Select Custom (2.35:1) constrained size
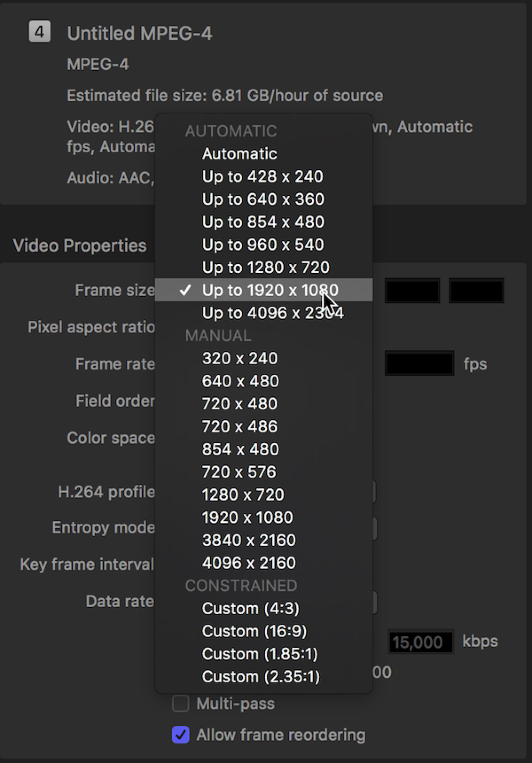 pyautogui.click(x=260, y=677)
